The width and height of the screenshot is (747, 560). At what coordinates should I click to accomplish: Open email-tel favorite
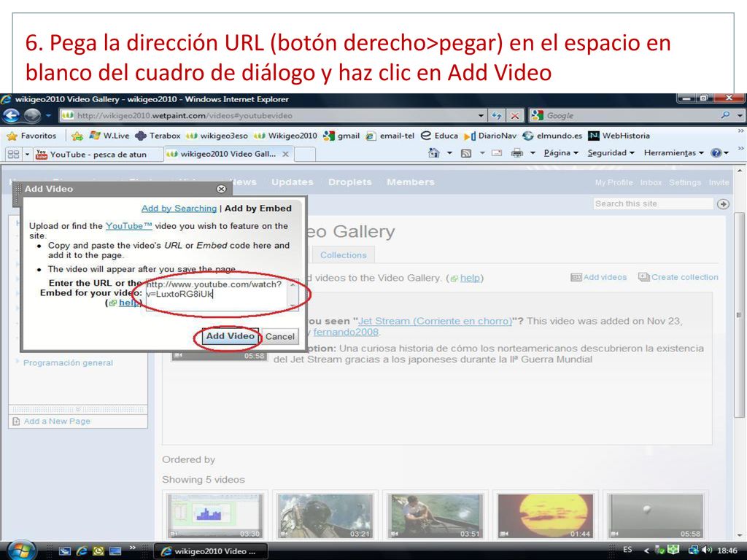[x=390, y=136]
